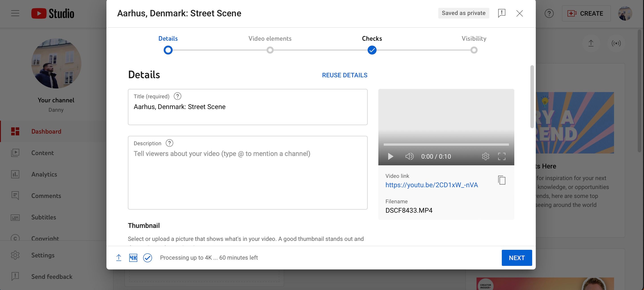Click the Description help question mark icon

tap(169, 143)
